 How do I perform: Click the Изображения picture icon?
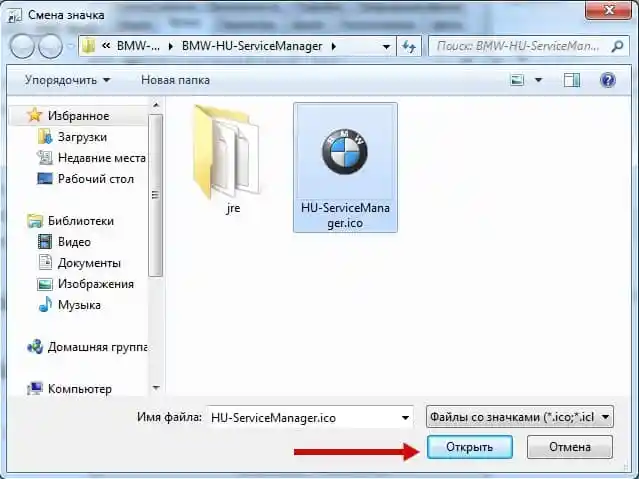(45, 284)
